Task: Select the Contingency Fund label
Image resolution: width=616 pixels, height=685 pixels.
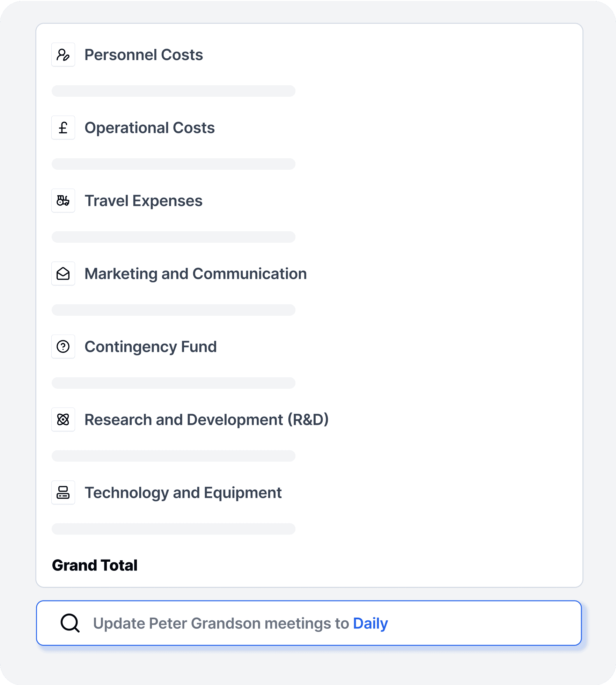Action: 151,347
